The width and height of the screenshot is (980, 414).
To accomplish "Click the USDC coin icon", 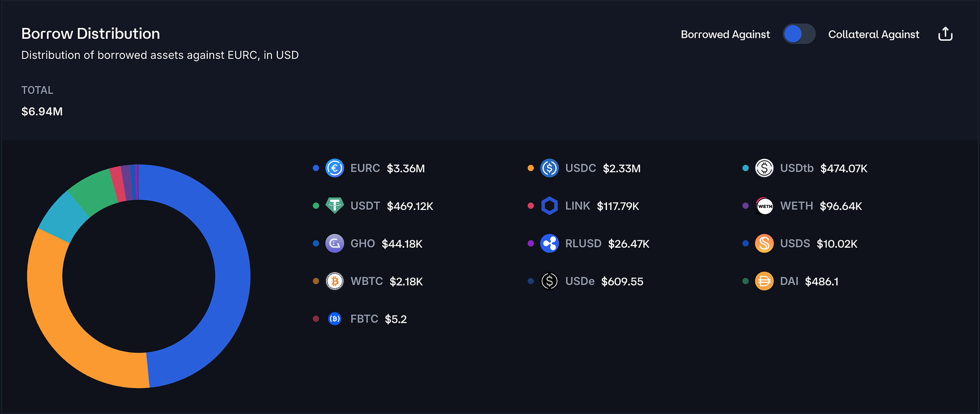I will point(549,168).
